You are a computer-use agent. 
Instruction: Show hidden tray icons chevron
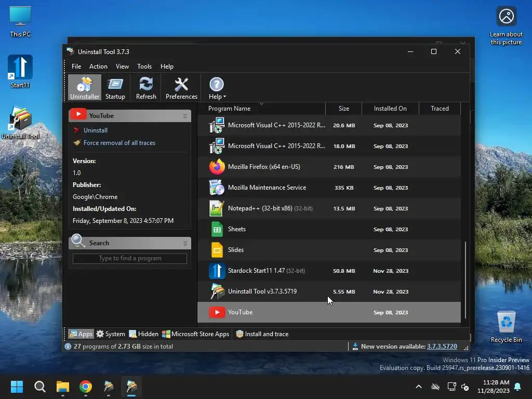pos(419,387)
